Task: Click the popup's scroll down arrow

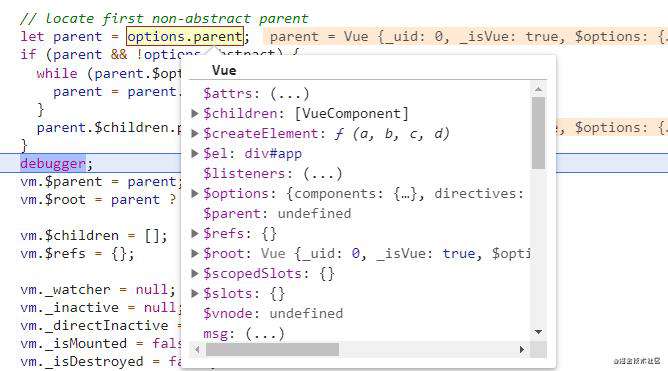Action: pyautogui.click(x=538, y=331)
